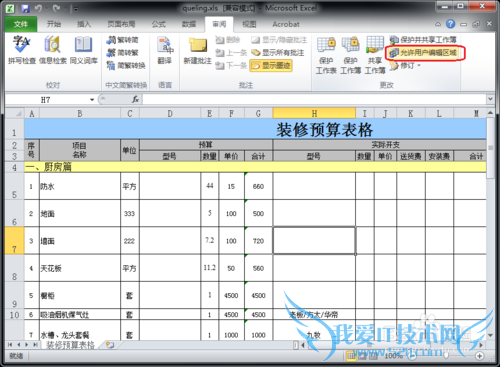Click 共享工作簿 share workbook

click(375, 55)
